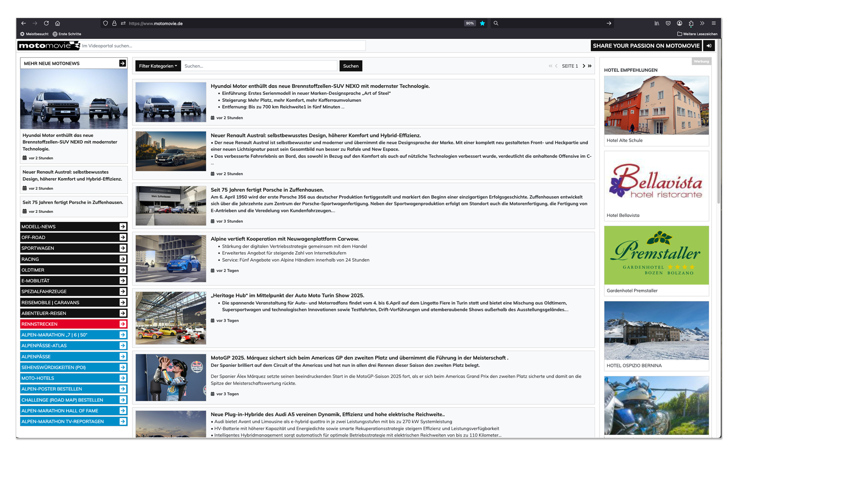Open Hotel Ospizio Bernina thumbnail
Image resolution: width=868 pixels, height=488 pixels.
656,330
